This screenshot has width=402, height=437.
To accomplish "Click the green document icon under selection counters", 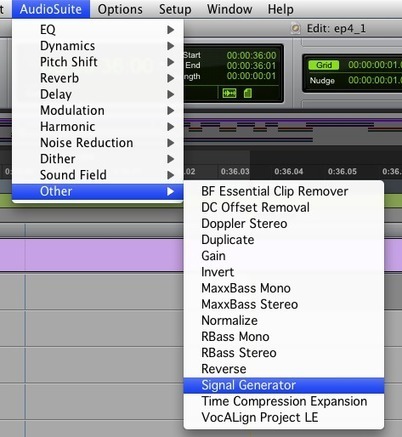I will click(x=248, y=93).
